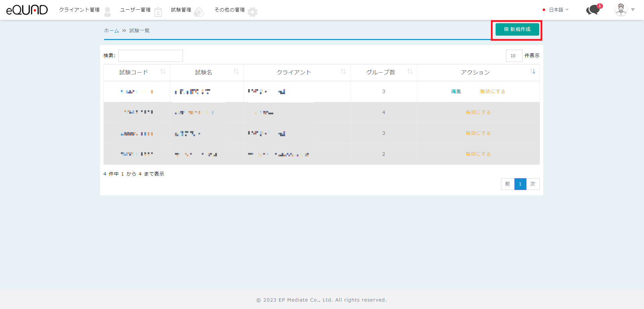
Task: Sort the 試験名 column
Action: 236,72
